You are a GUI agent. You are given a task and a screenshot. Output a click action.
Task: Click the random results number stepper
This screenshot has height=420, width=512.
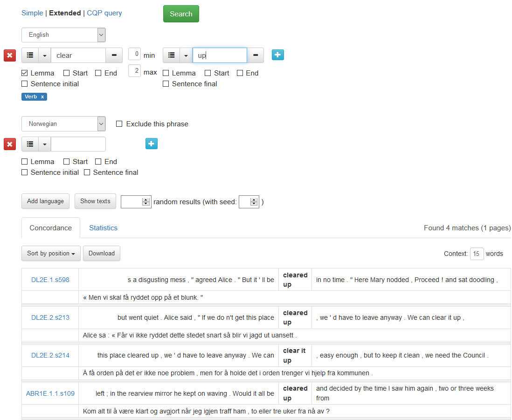click(145, 202)
